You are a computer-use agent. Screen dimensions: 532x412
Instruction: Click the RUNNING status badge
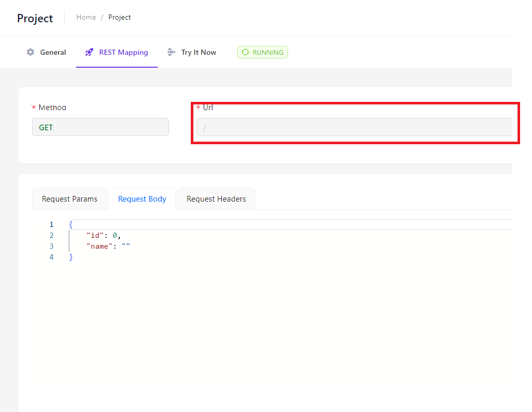263,52
